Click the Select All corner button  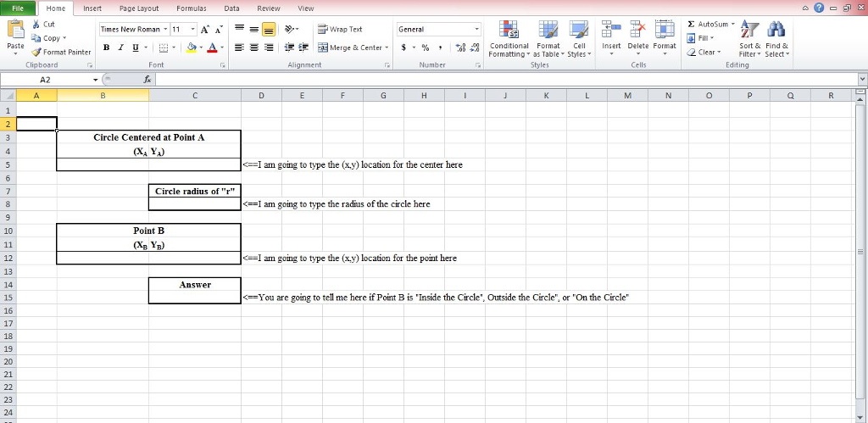8,95
